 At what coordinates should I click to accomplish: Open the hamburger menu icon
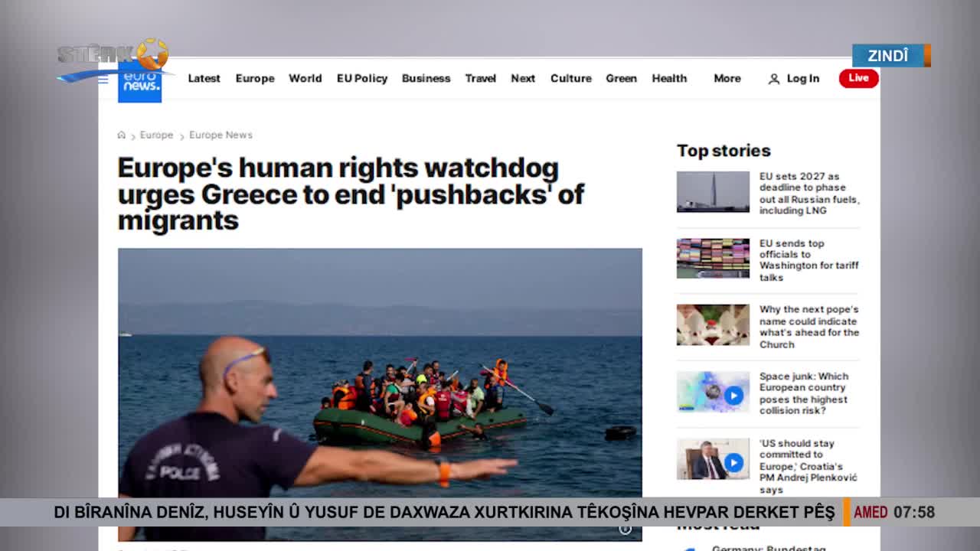(103, 80)
